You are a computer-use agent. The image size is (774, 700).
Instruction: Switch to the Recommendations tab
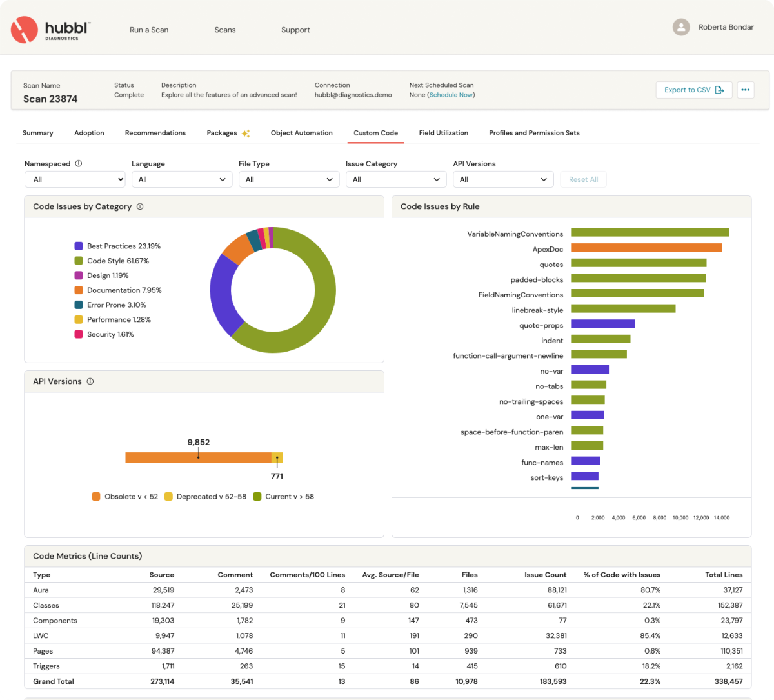tap(155, 133)
